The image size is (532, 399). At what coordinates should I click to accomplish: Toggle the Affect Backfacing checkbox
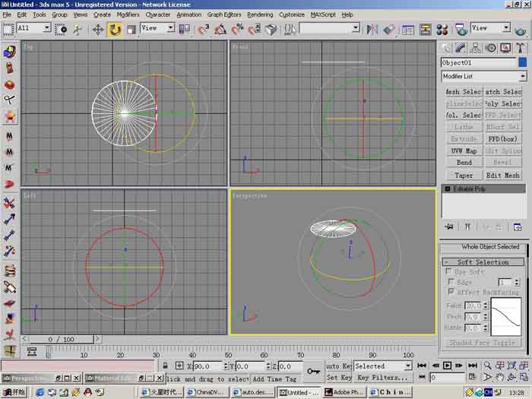point(451,291)
